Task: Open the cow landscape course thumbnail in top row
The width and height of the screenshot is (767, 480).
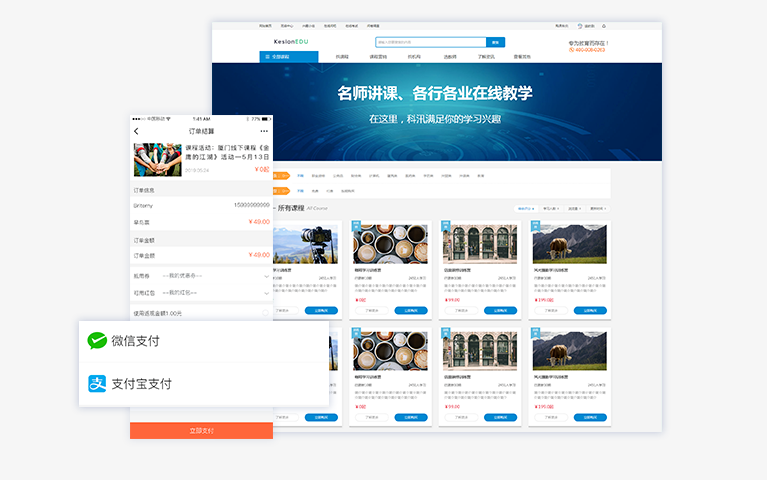Action: (x=569, y=243)
